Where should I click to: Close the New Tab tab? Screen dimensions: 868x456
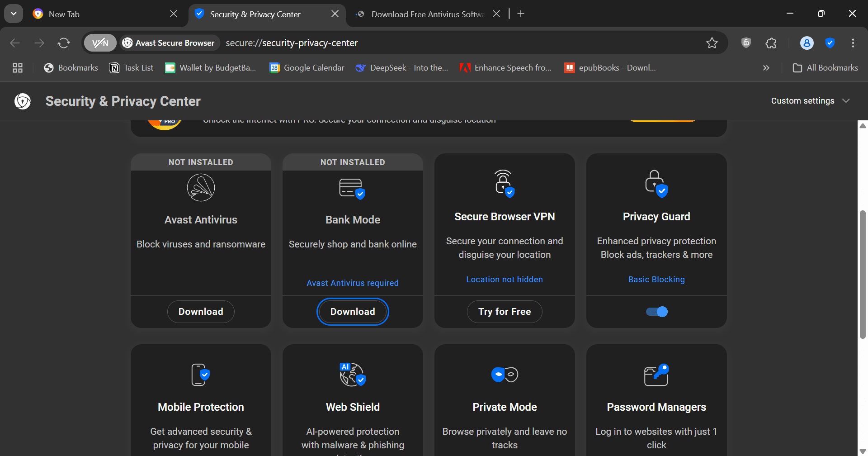coord(174,14)
